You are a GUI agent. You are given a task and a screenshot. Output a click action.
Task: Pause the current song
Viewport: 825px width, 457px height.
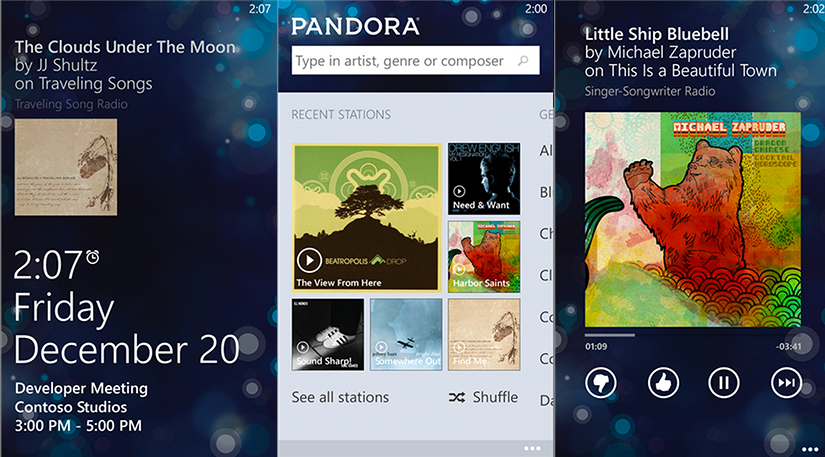(x=724, y=383)
